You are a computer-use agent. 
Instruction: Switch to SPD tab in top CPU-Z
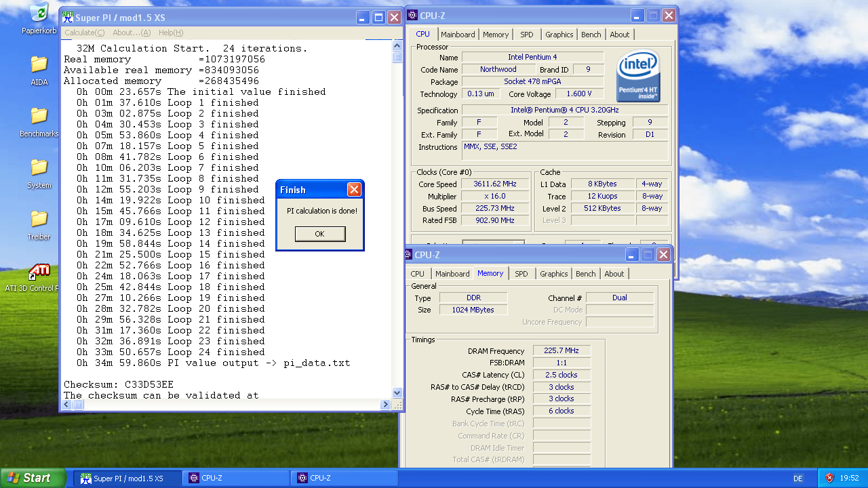click(x=527, y=35)
